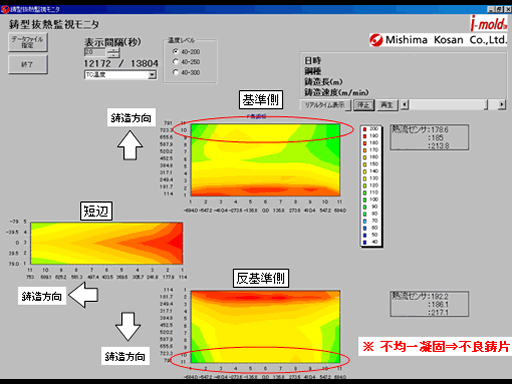
Task: Click the 190 legend color swatch
Action: (x=365, y=136)
